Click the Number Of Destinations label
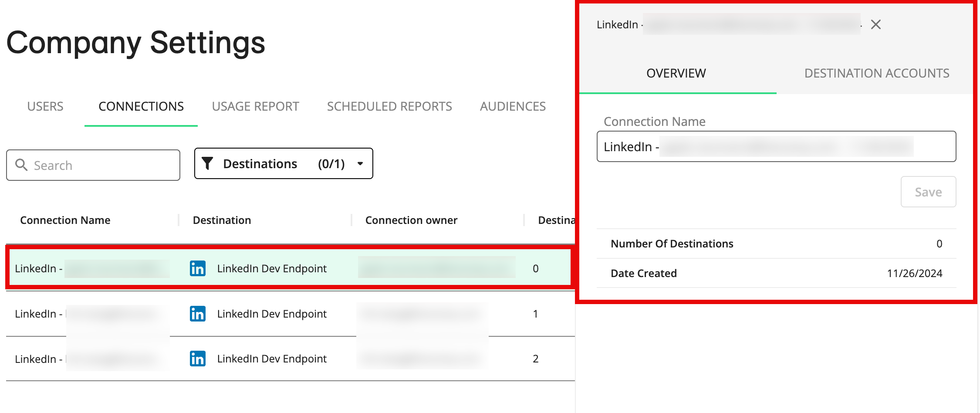Screen dimensions: 980x413 point(672,244)
